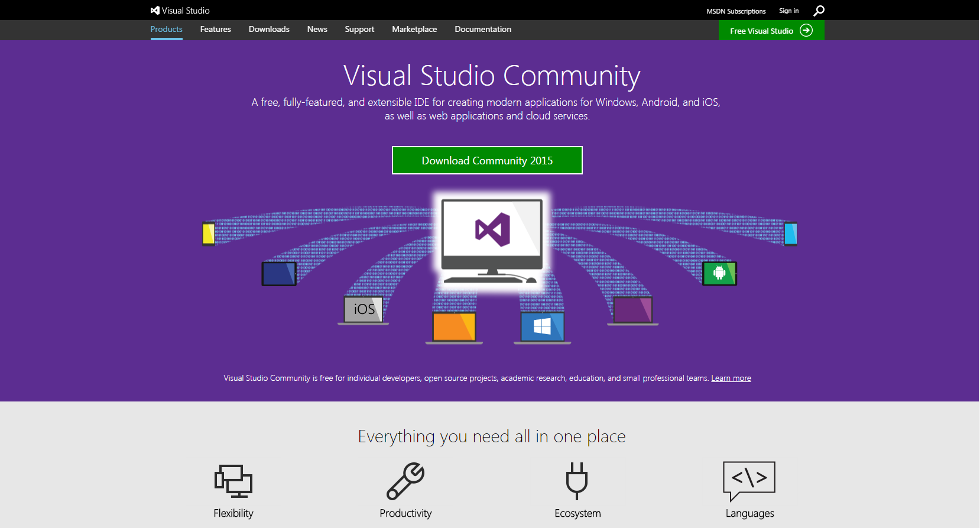Click the green Android tablet graphic

click(x=719, y=273)
